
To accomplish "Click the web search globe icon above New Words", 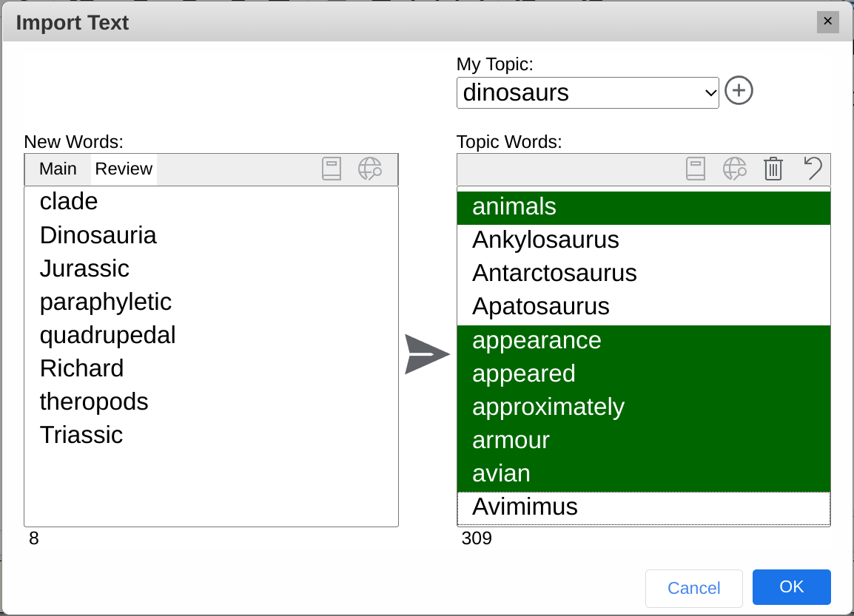I will click(x=370, y=169).
